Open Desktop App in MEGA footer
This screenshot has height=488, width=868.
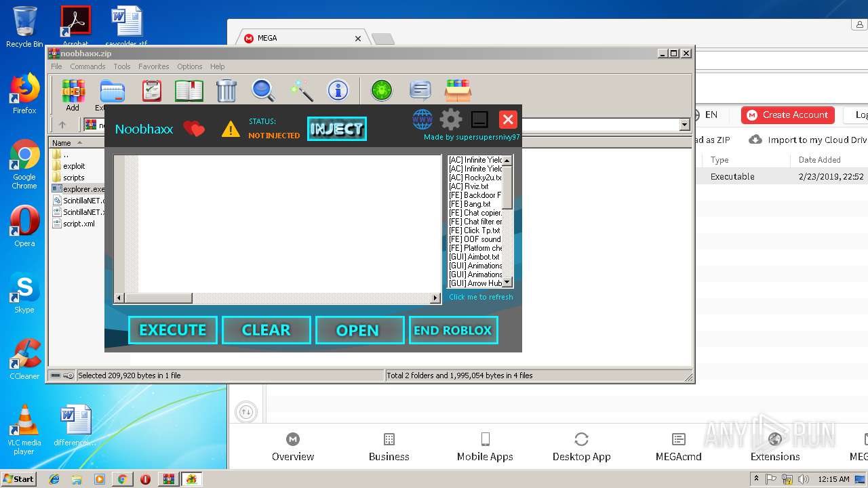click(581, 448)
